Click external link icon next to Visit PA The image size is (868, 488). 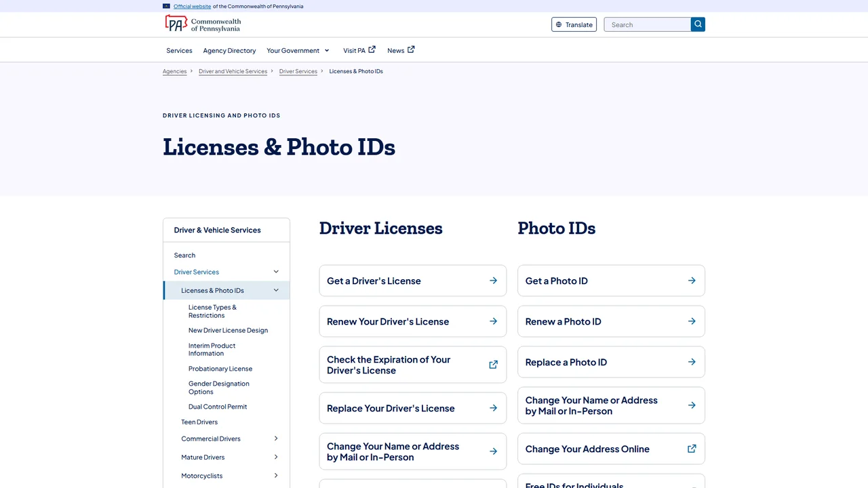(x=372, y=49)
